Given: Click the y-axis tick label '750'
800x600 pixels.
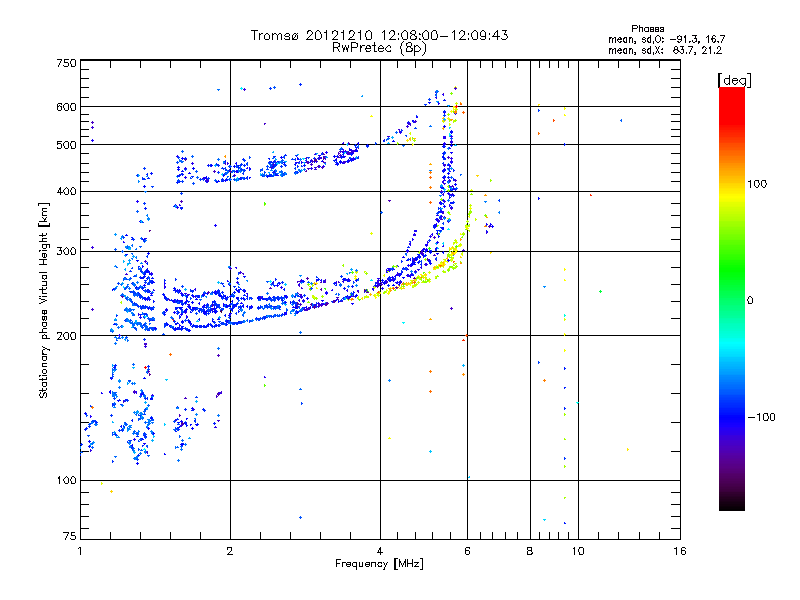Looking at the screenshot, I should pyautogui.click(x=66, y=63).
